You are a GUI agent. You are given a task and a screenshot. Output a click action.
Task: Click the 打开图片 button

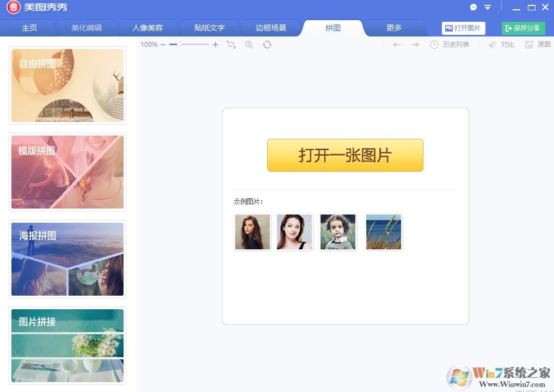[463, 28]
